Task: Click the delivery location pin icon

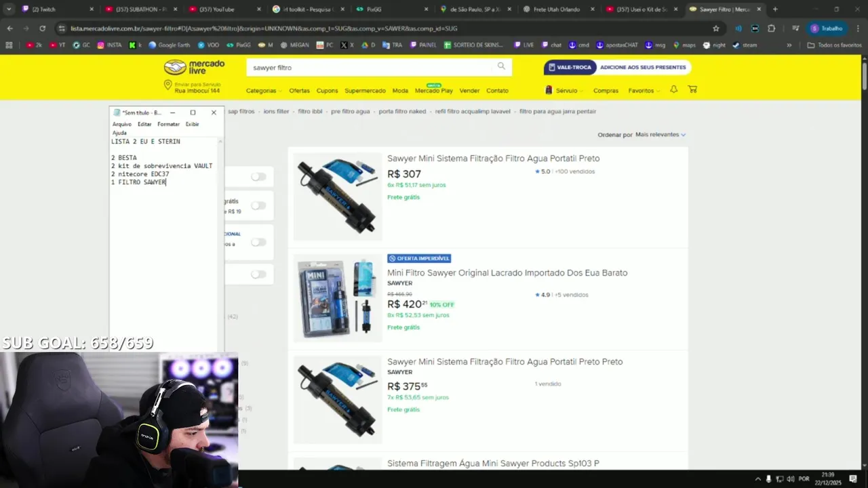Action: pyautogui.click(x=167, y=85)
